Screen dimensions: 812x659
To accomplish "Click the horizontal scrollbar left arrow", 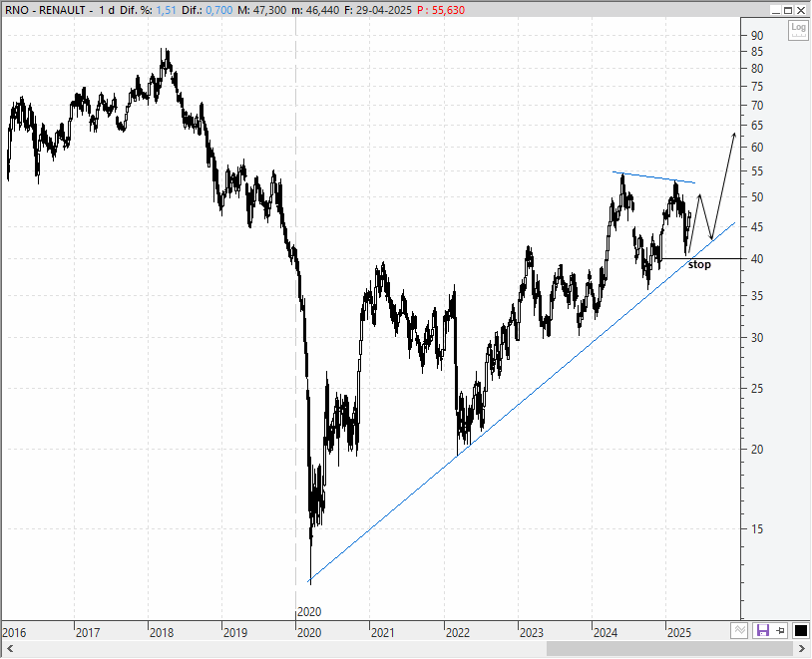I will [x=9, y=649].
